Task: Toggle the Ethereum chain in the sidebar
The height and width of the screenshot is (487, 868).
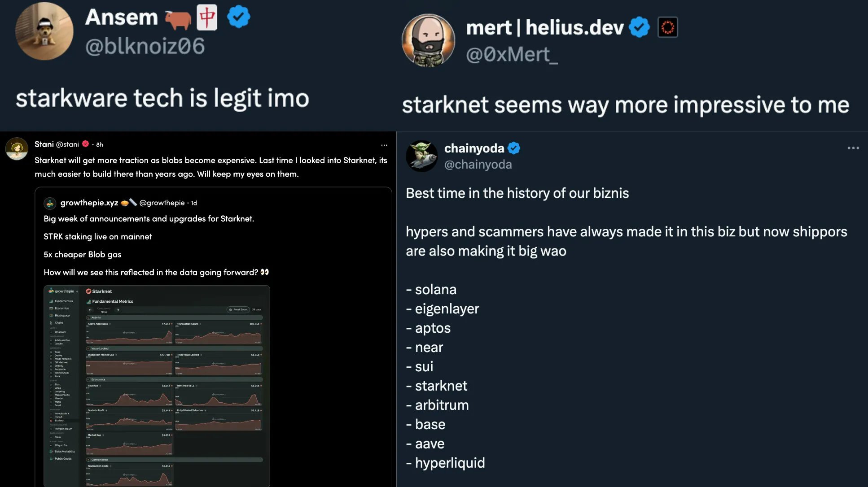Action: (60, 332)
